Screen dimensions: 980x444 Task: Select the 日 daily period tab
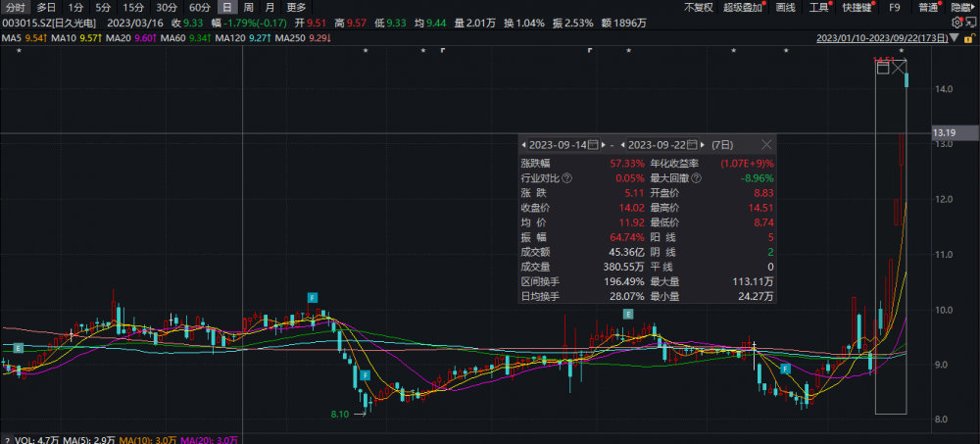227,8
